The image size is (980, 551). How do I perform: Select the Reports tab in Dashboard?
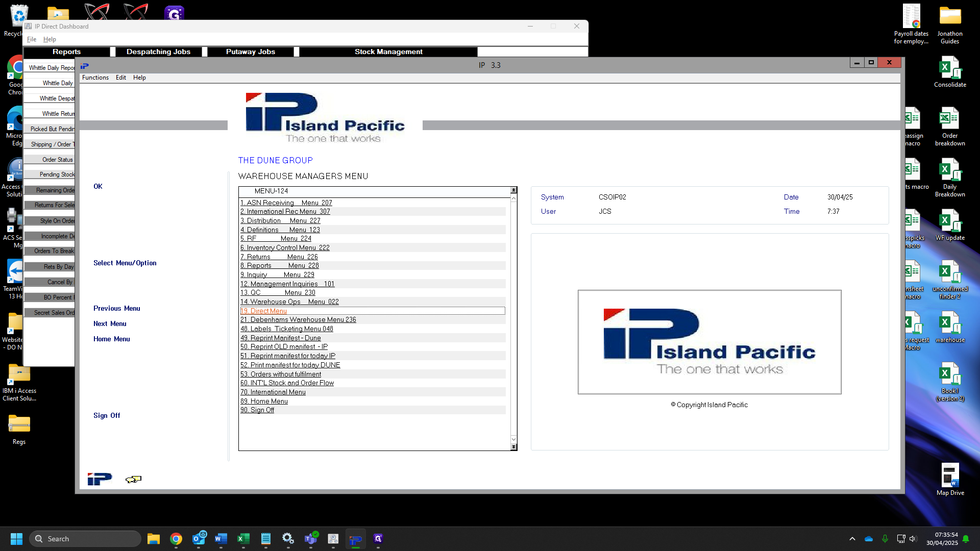click(66, 52)
